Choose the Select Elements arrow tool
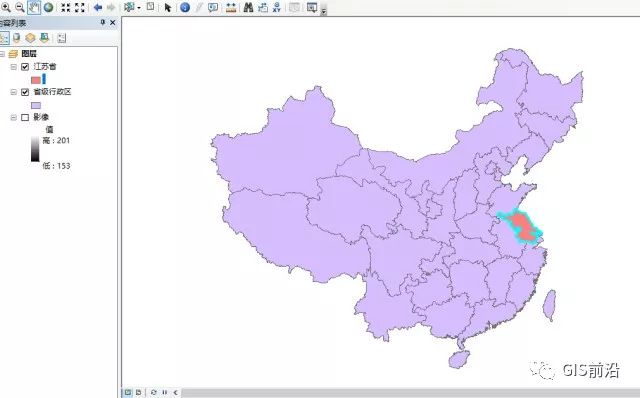Image resolution: width=640 pixels, height=398 pixels. 168,7
